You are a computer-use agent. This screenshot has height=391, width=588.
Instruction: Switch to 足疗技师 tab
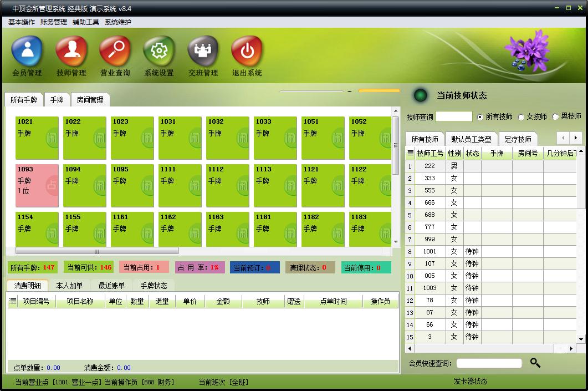pyautogui.click(x=518, y=139)
